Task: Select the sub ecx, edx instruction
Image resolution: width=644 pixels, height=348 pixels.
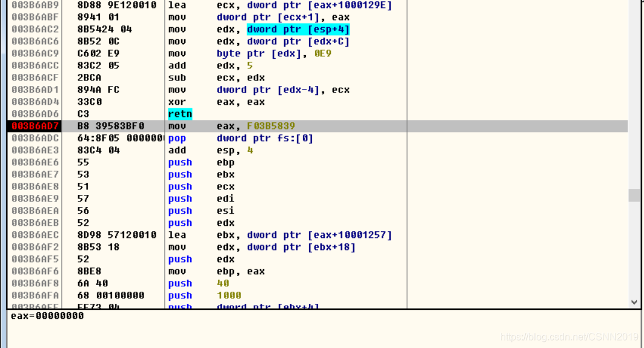Action: point(216,77)
